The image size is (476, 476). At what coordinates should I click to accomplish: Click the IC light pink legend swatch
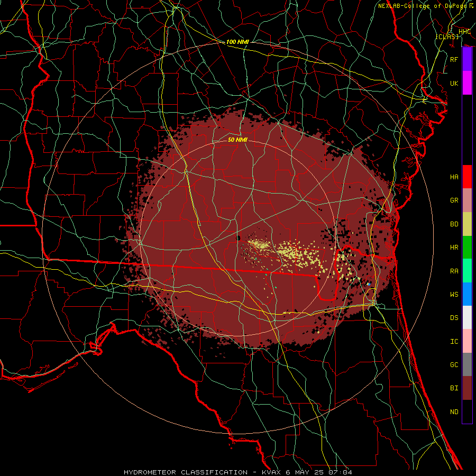click(x=467, y=341)
